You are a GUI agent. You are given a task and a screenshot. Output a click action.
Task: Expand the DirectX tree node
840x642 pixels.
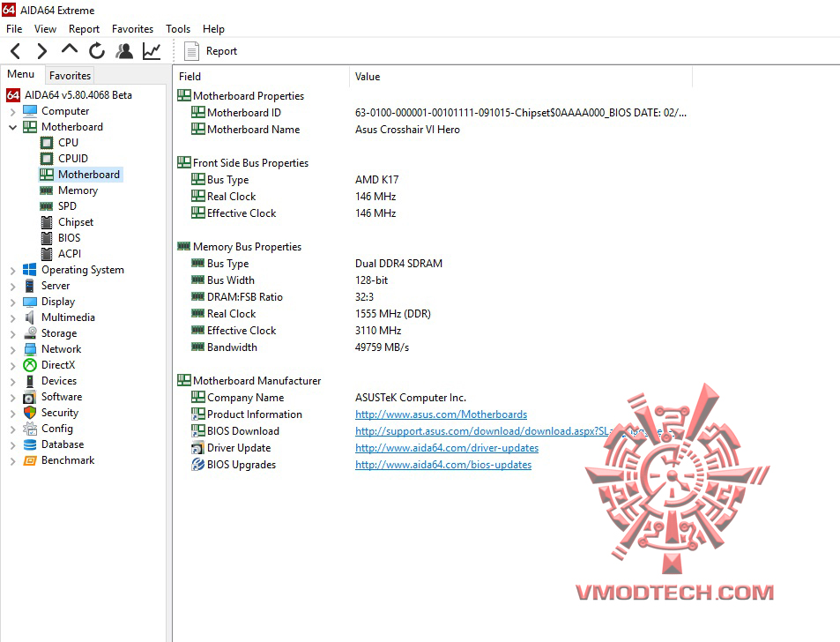[x=13, y=366]
